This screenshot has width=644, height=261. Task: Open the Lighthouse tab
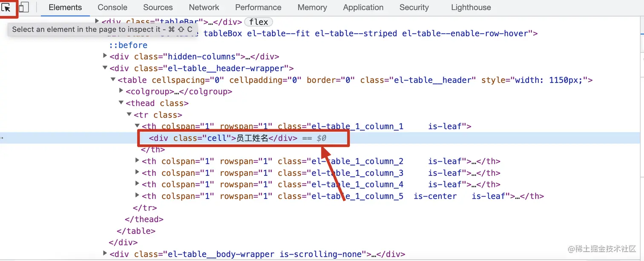tap(471, 7)
